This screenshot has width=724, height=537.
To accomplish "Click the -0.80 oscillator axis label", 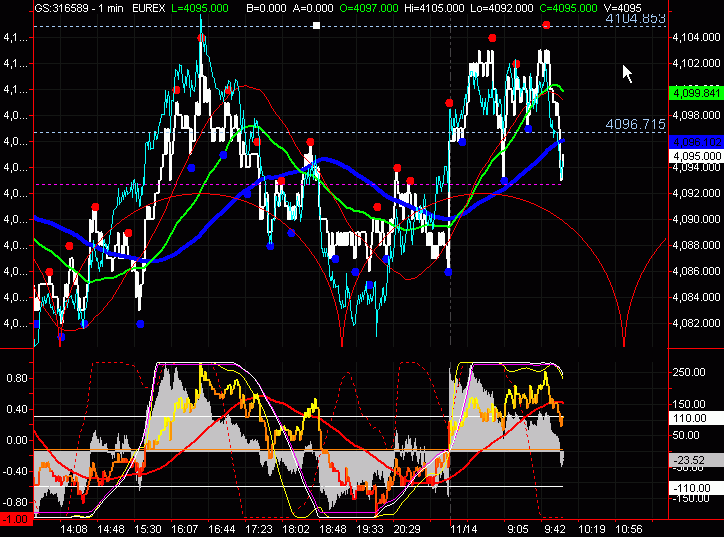I will [x=15, y=502].
